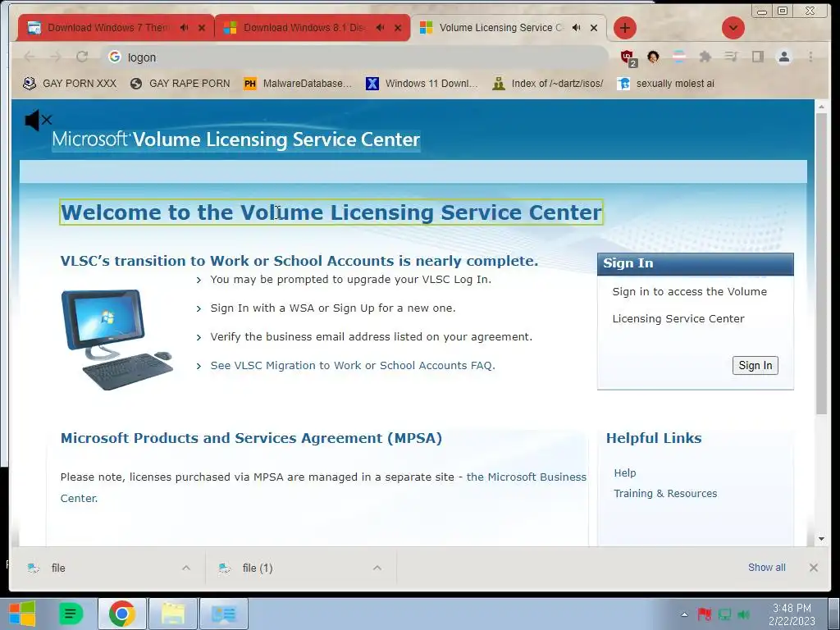
Task: Click the desktop computer image
Action: 116,340
